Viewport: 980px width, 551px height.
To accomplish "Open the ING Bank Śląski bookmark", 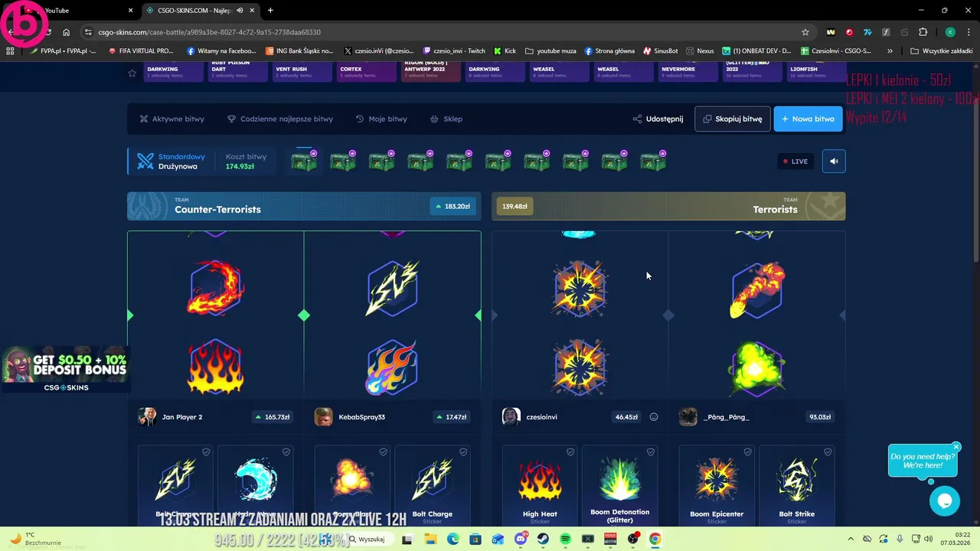I will [x=299, y=51].
